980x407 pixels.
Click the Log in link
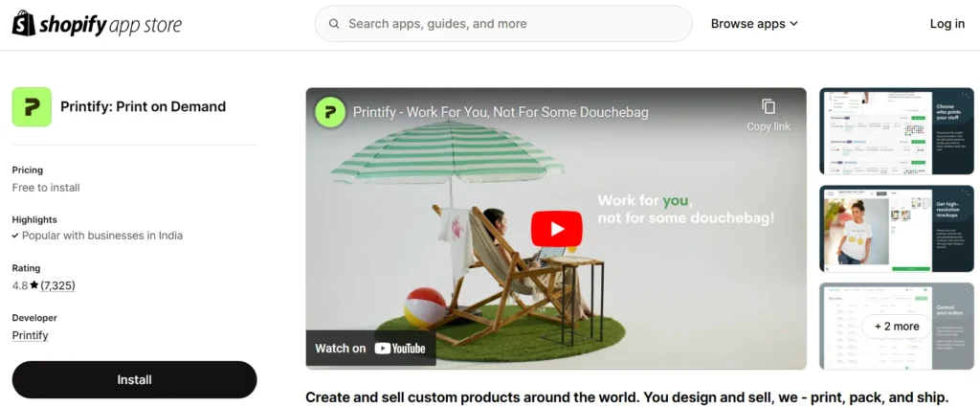click(947, 24)
